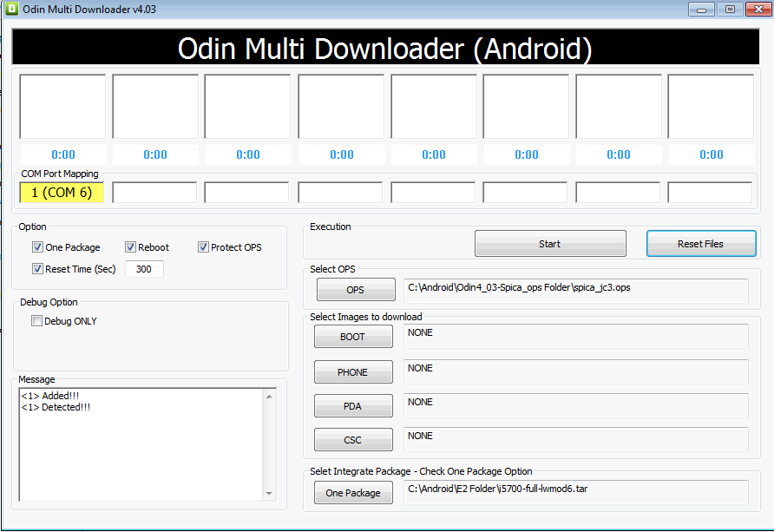The height and width of the screenshot is (532, 774).
Task: Click the PDA path field showing NONE
Action: [x=576, y=405]
